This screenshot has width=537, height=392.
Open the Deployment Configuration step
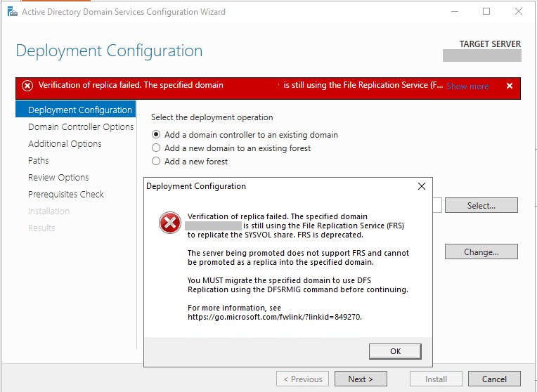coord(76,110)
